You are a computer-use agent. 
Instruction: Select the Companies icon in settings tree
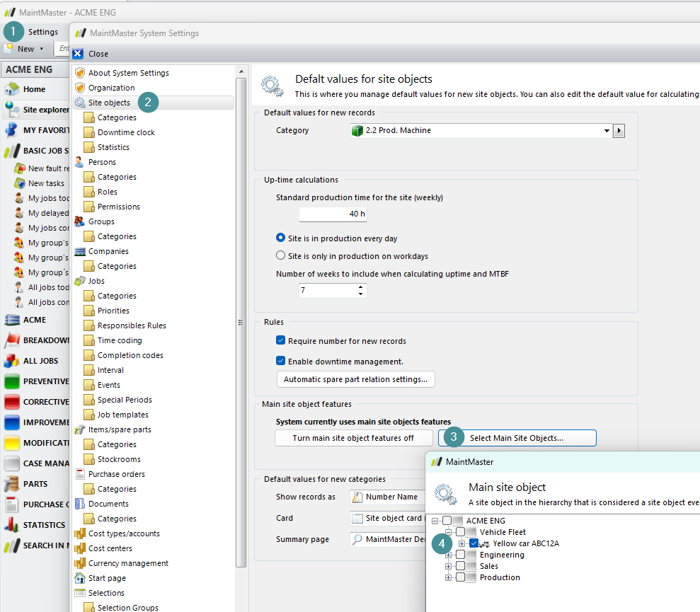[x=80, y=251]
